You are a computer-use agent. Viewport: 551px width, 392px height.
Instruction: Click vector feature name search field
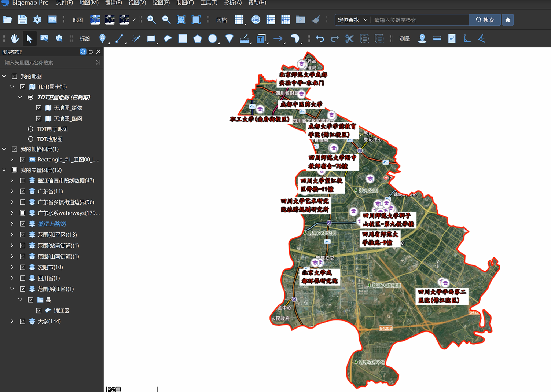pos(48,62)
